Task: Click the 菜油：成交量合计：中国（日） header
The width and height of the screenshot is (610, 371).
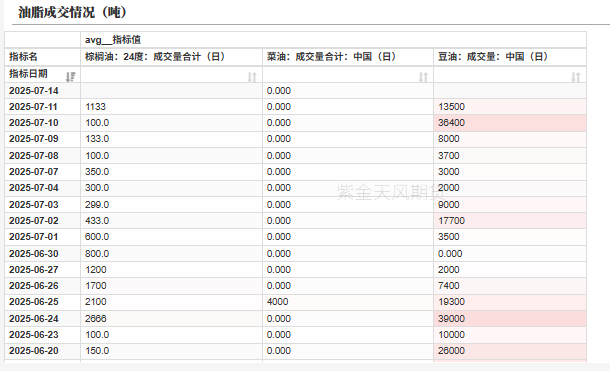Action: [331, 57]
